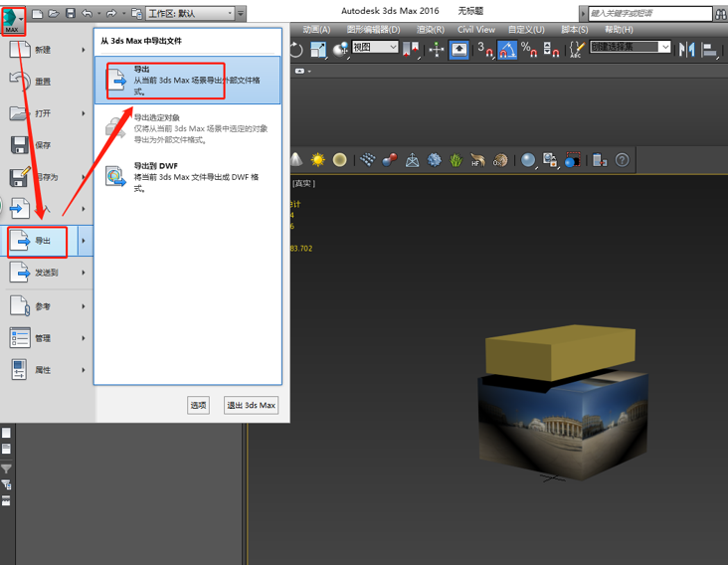
Task: Click the Undo arrow icon
Action: tap(87, 14)
